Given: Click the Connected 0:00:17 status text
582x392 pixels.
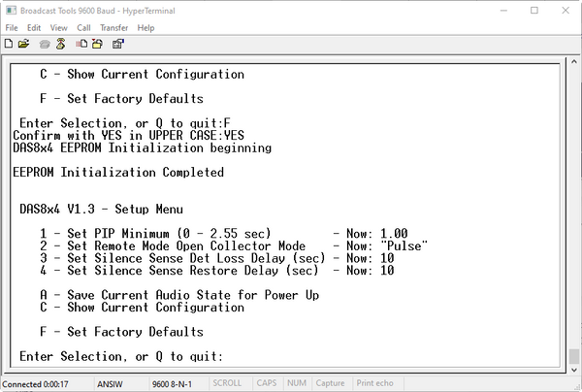Looking at the screenshot, I should pyautogui.click(x=35, y=384).
